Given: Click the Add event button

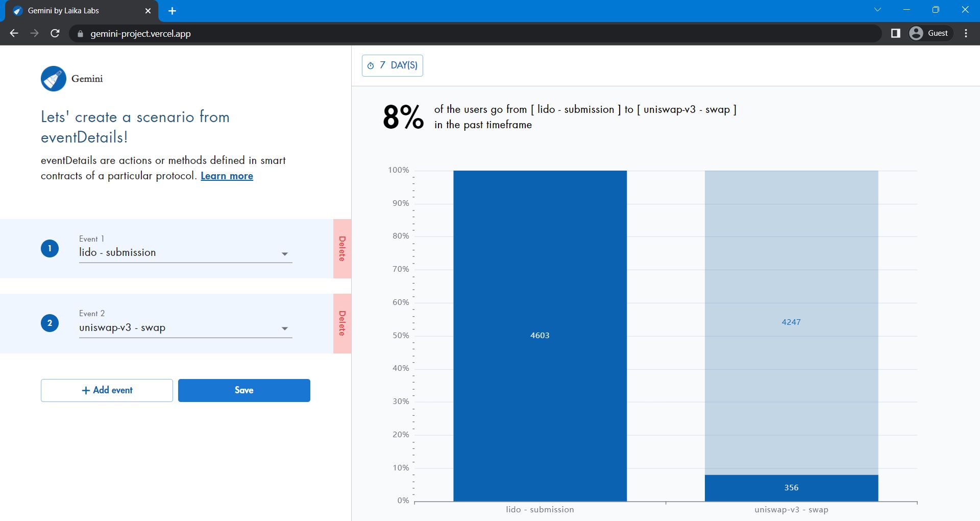Looking at the screenshot, I should (x=107, y=390).
